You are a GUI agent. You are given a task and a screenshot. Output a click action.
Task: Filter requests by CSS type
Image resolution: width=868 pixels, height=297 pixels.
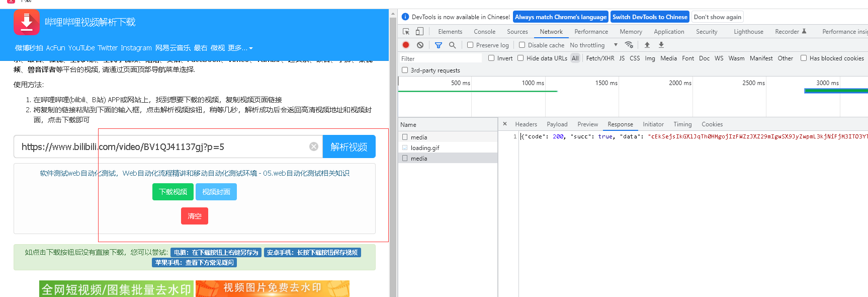[x=635, y=58]
